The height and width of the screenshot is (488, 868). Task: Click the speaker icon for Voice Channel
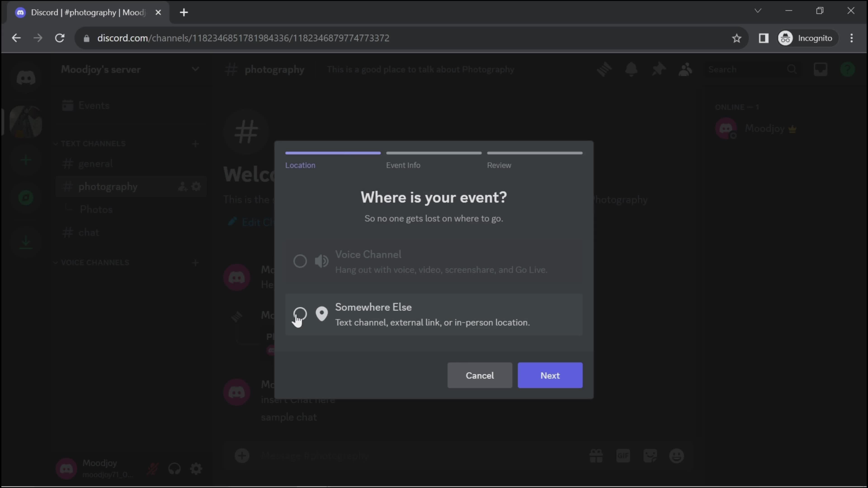321,261
